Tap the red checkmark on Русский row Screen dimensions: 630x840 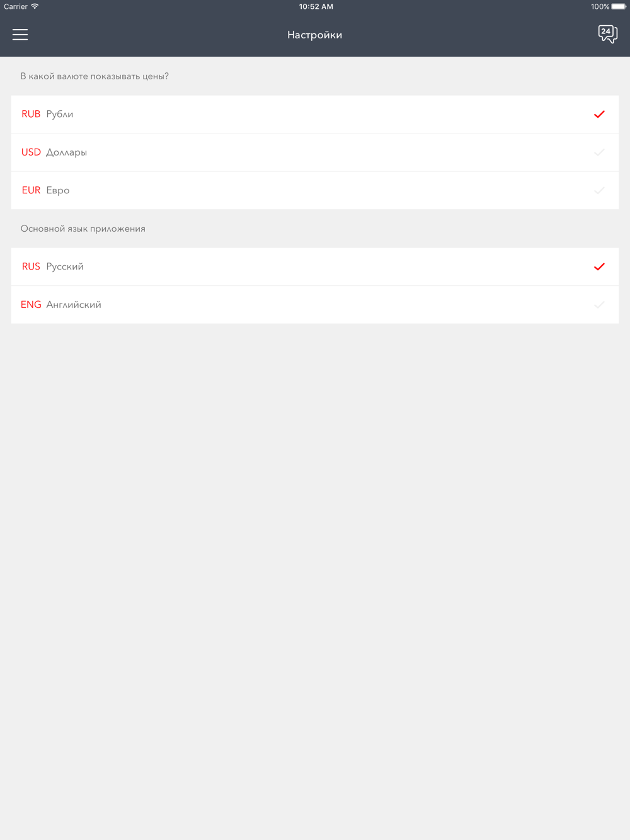click(x=599, y=266)
